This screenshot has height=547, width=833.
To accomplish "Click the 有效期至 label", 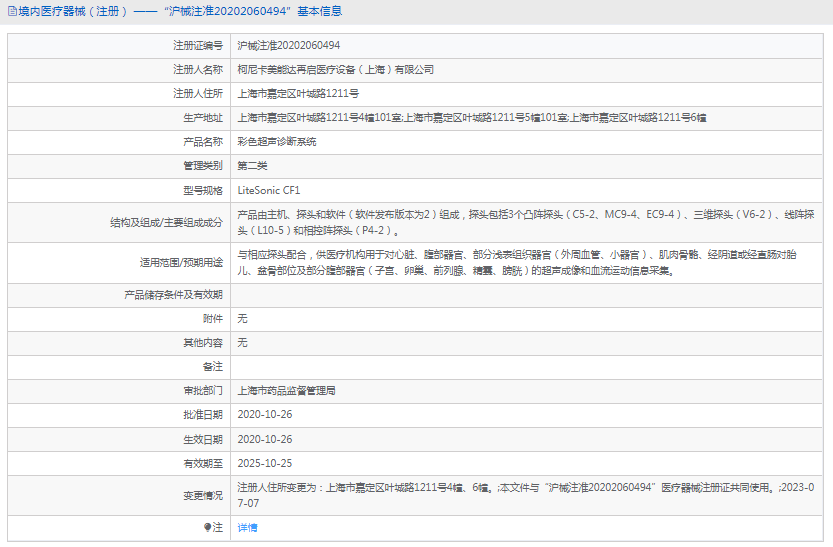I will [203, 464].
